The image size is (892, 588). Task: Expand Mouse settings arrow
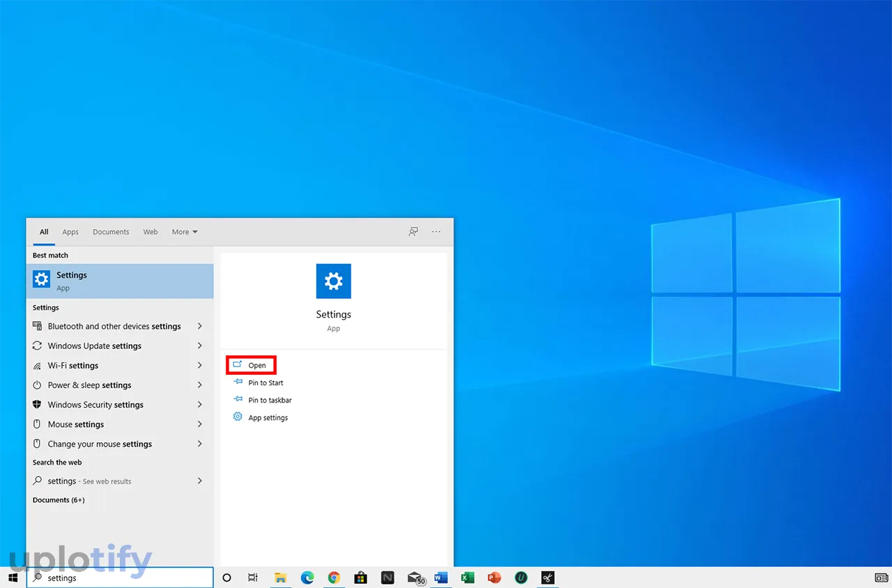click(200, 424)
